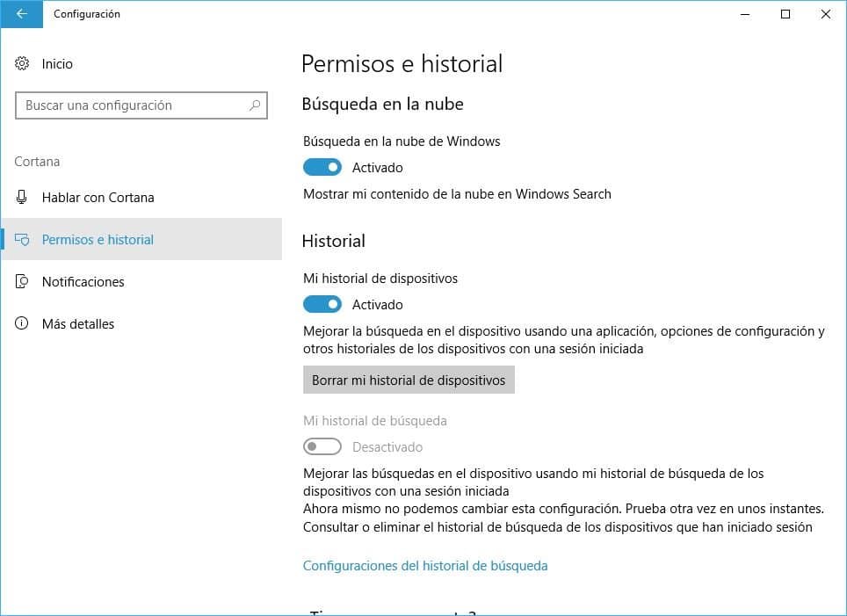Image resolution: width=847 pixels, height=616 pixels.
Task: Click the Buscar una configuración field
Action: coord(132,105)
